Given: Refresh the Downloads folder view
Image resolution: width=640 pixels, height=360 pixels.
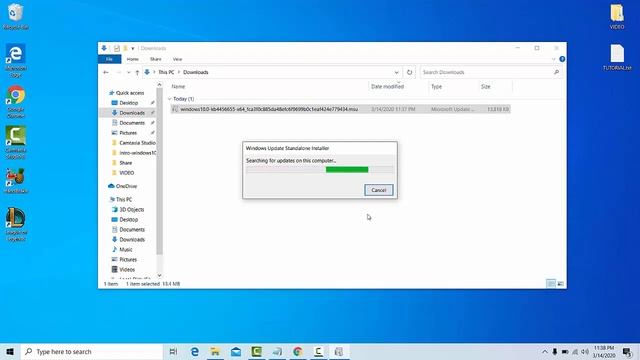Looking at the screenshot, I should (409, 72).
